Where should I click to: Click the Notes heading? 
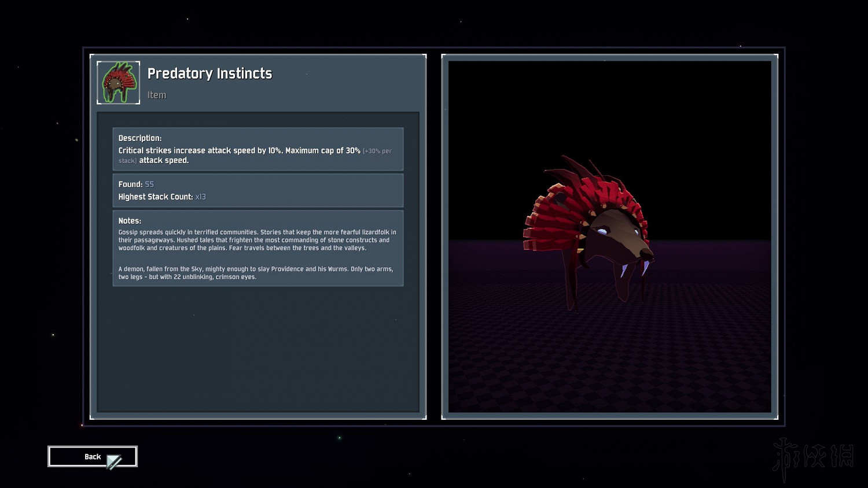coord(130,221)
